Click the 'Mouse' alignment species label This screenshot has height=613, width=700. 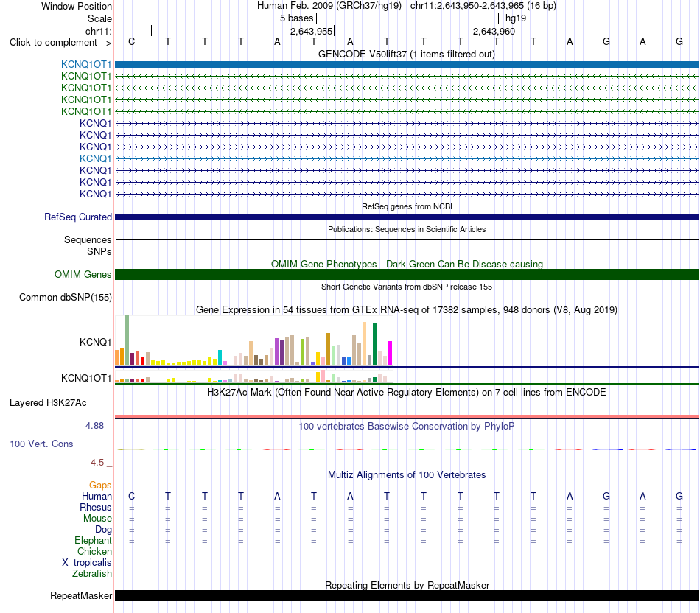pyautogui.click(x=97, y=519)
